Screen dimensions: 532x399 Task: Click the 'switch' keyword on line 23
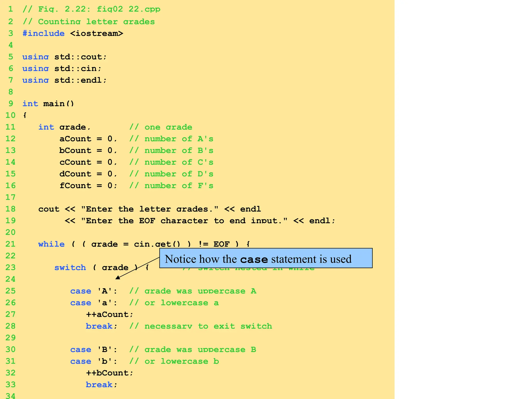coord(70,268)
